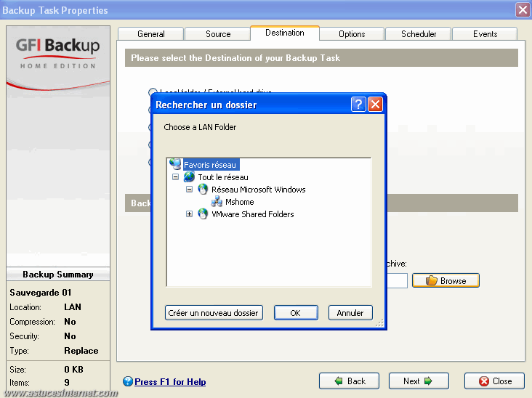Click the LAN location value

pyautogui.click(x=73, y=306)
